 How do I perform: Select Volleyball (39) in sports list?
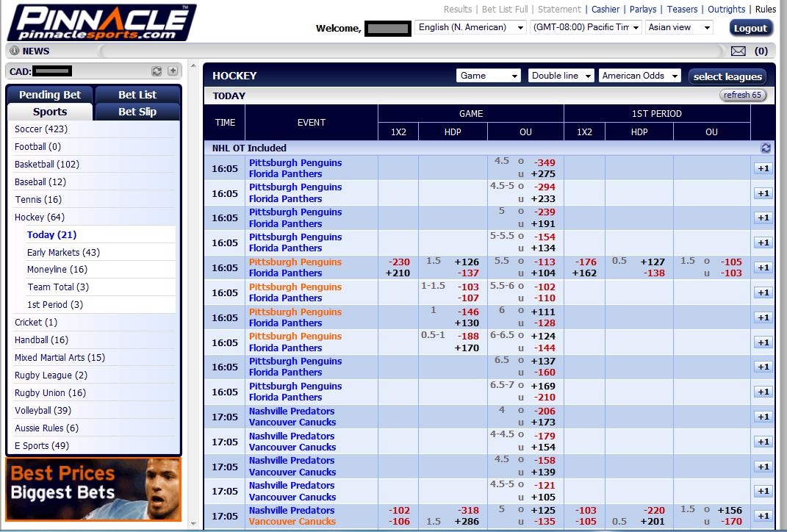pos(43,411)
